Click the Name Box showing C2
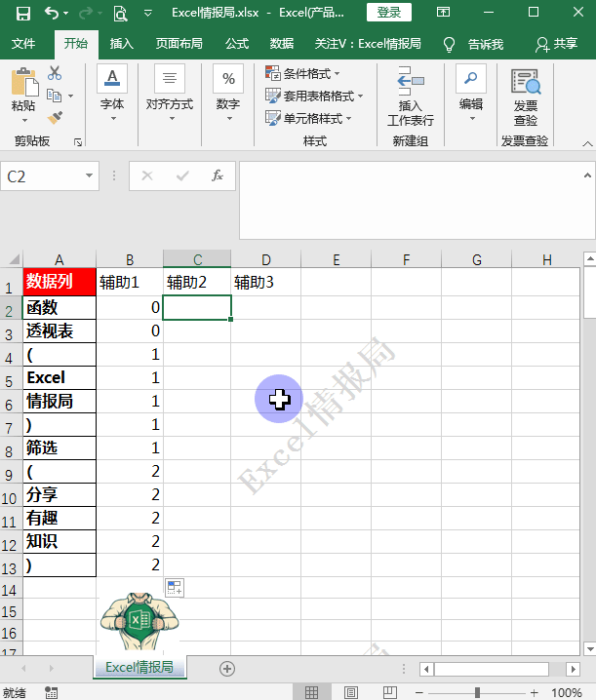The width and height of the screenshot is (596, 700). [x=43, y=176]
